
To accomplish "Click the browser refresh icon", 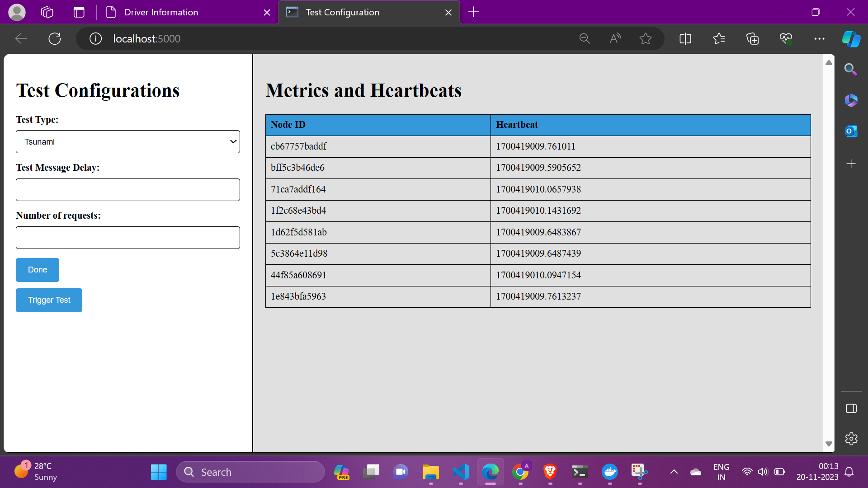I will [x=55, y=39].
